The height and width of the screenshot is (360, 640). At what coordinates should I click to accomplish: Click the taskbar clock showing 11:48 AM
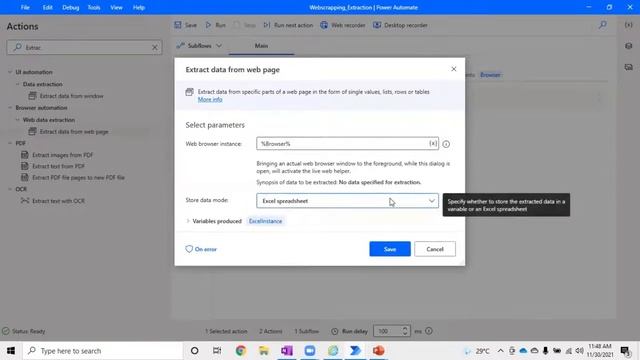click(600, 351)
